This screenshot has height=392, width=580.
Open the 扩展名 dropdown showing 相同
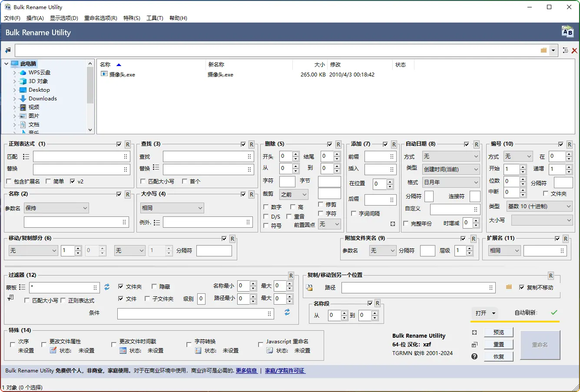pyautogui.click(x=504, y=251)
